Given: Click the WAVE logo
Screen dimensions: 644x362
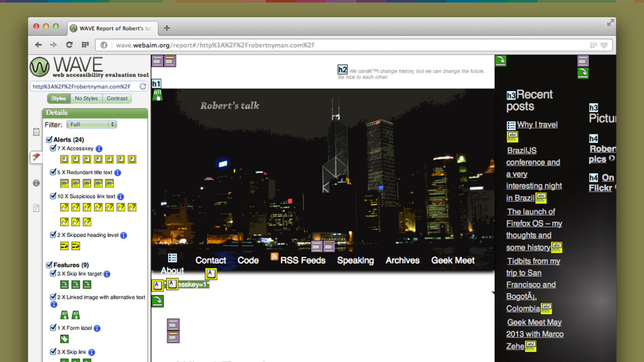Looking at the screenshot, I should pyautogui.click(x=89, y=67).
